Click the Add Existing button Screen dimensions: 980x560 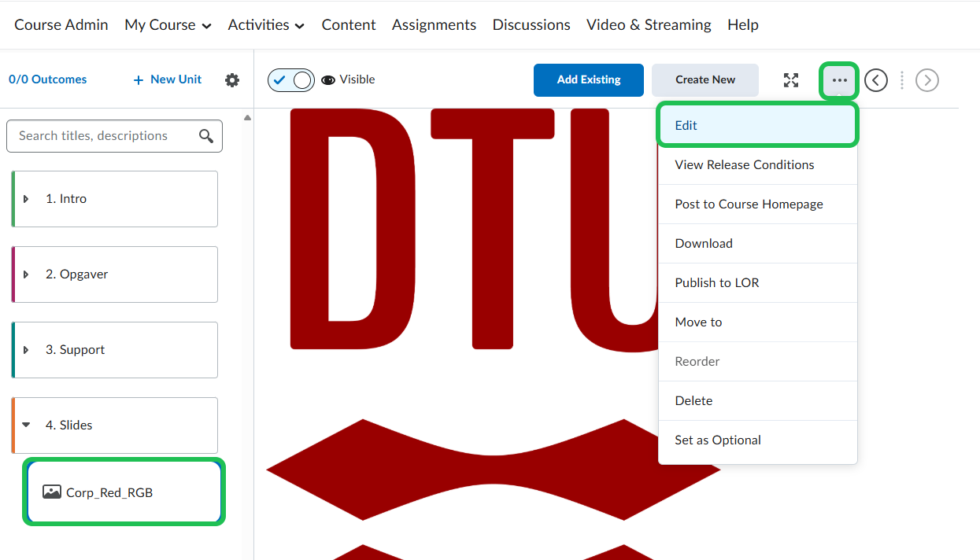coord(588,80)
